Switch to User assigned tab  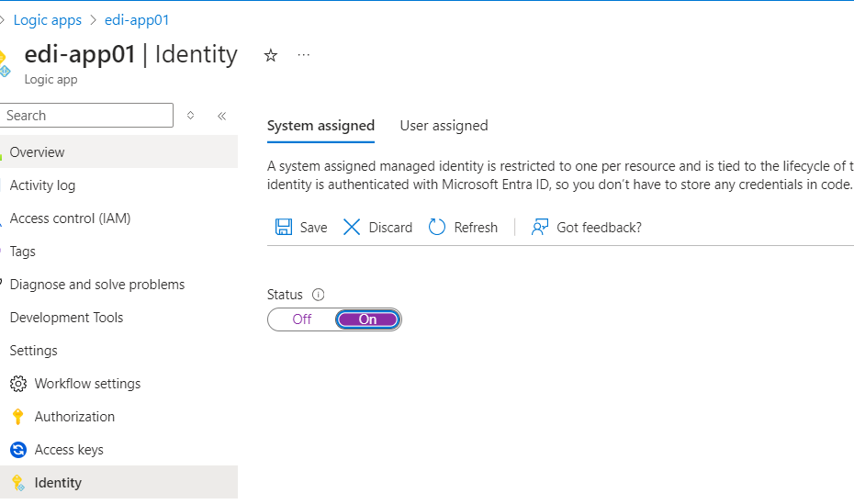point(444,126)
